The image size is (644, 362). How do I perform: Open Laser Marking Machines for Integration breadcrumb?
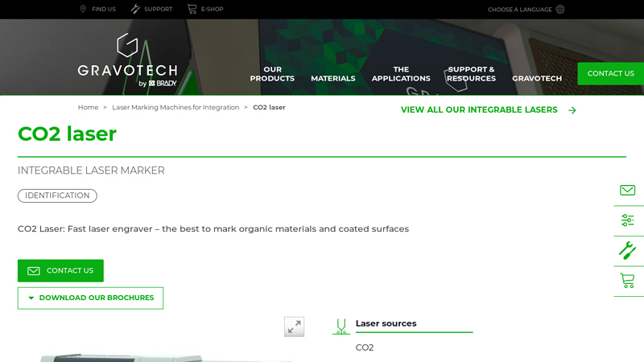[175, 108]
